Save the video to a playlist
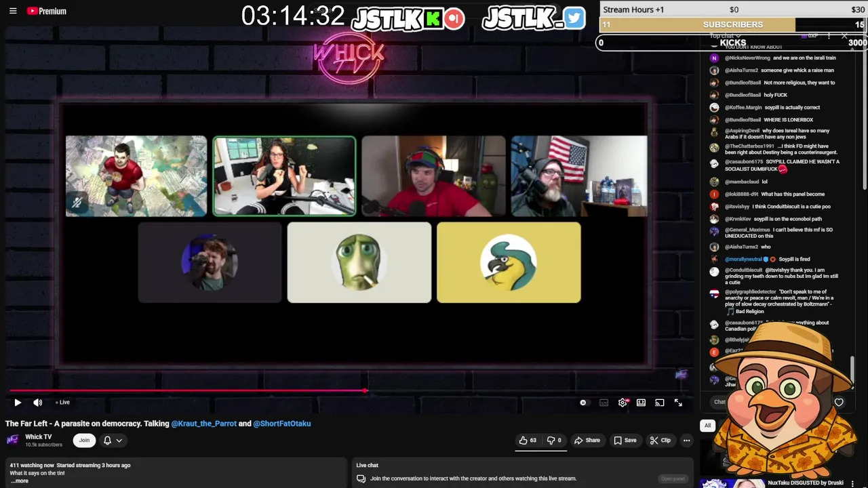This screenshot has width=868, height=488. coord(625,441)
